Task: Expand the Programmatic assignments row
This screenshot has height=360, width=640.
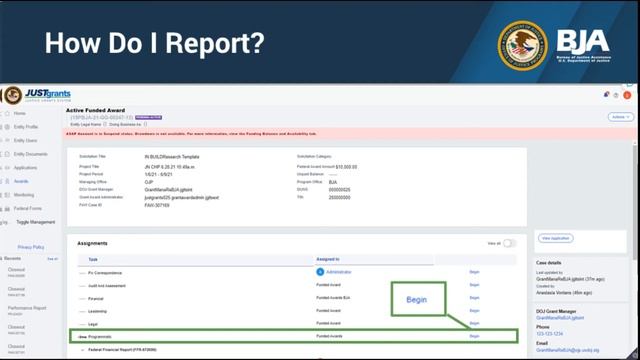Action: pos(82,337)
